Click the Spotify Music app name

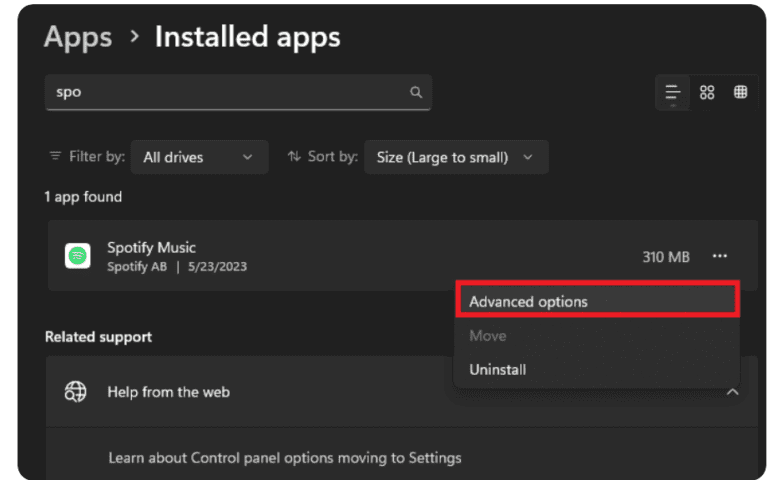(151, 247)
